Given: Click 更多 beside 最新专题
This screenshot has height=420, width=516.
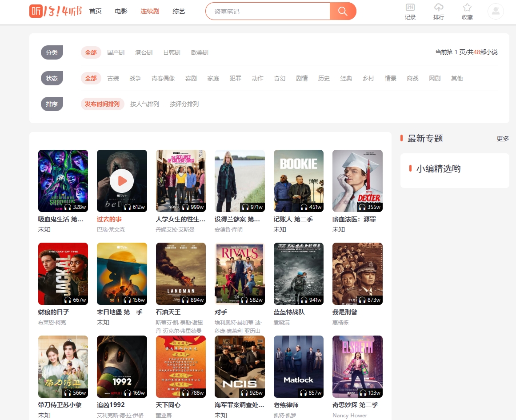Looking at the screenshot, I should (x=503, y=139).
